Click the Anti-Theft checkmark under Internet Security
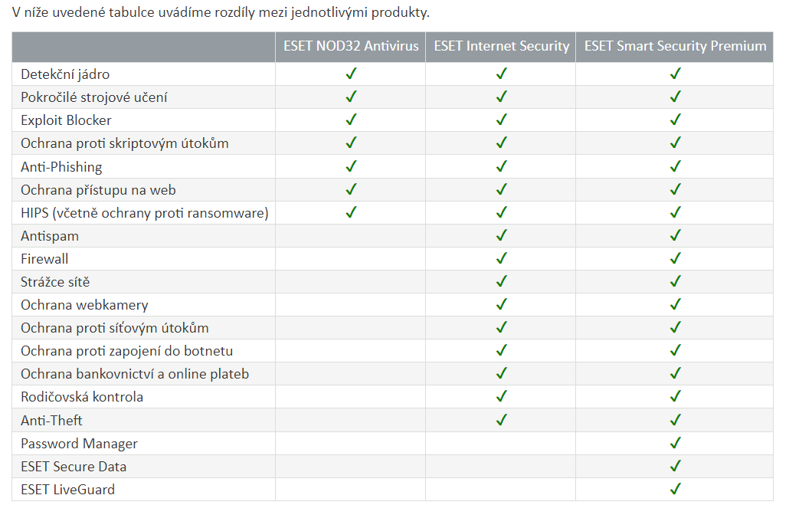Screen dimensions: 812x505 501,420
